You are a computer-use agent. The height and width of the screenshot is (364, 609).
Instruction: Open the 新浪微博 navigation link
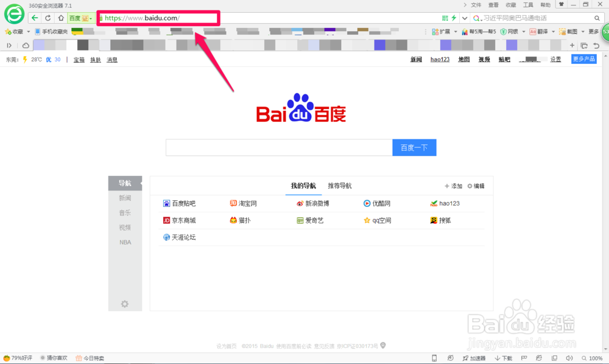313,203
